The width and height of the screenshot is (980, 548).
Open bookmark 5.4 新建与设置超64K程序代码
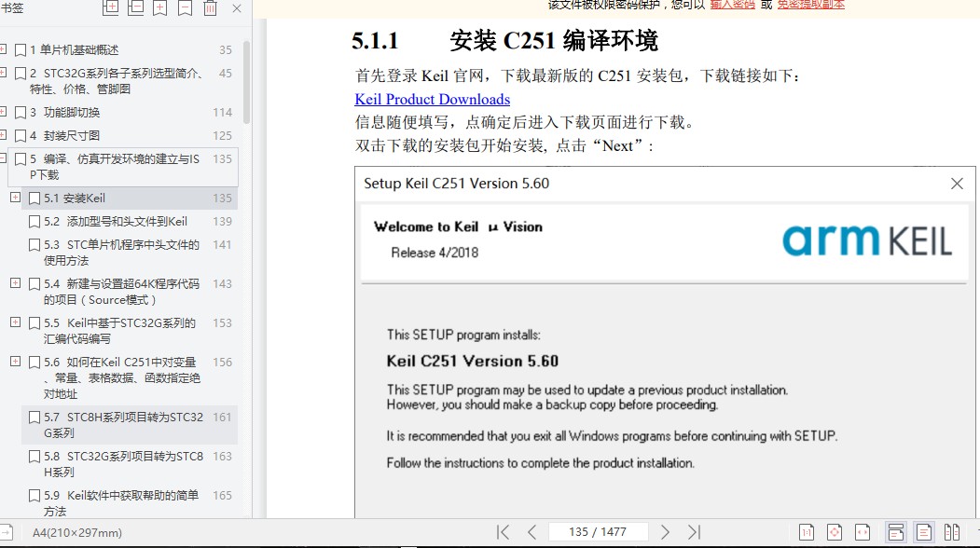[122, 292]
